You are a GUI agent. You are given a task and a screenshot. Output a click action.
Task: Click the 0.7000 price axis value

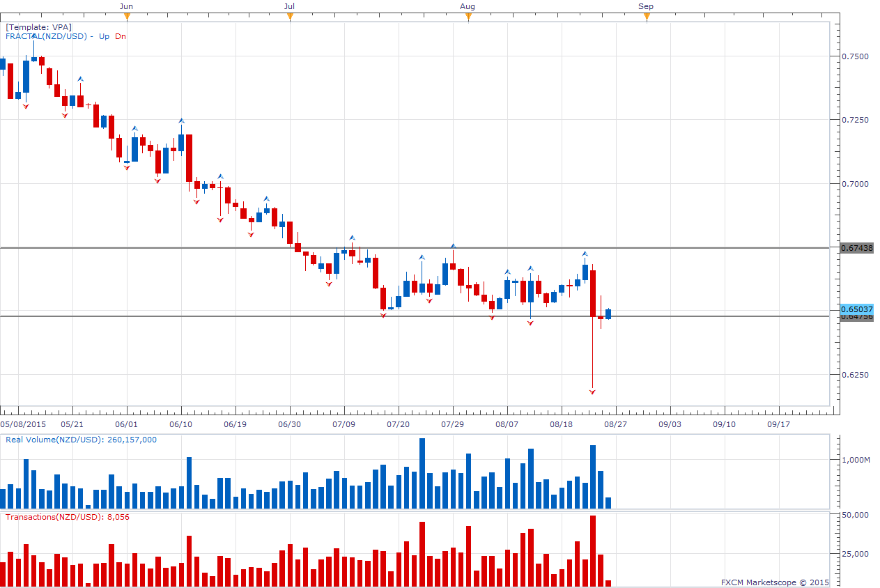tap(854, 184)
